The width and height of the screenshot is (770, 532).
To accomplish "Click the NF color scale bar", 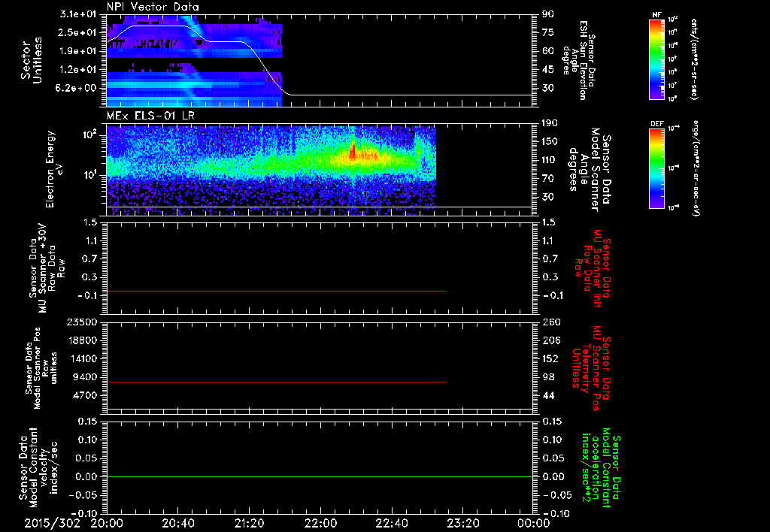I will point(656,59).
